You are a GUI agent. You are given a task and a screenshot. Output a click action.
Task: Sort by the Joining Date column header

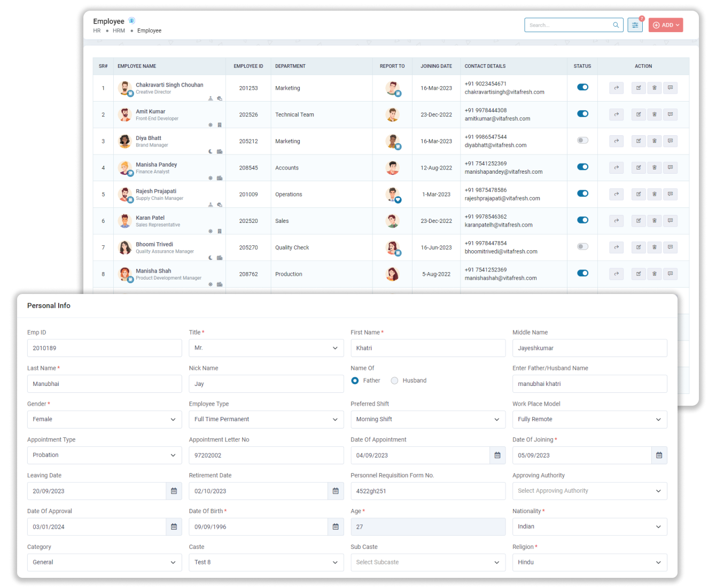click(x=436, y=66)
